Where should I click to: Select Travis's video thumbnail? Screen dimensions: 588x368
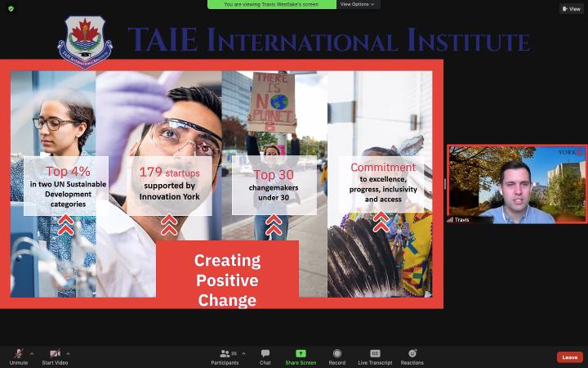coord(516,184)
